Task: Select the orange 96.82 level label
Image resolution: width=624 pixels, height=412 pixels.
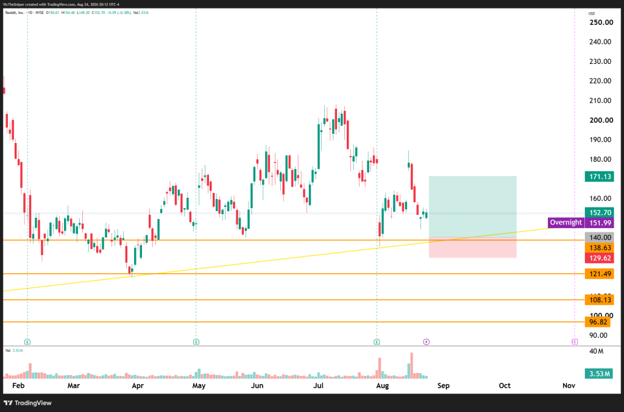Action: (597, 322)
